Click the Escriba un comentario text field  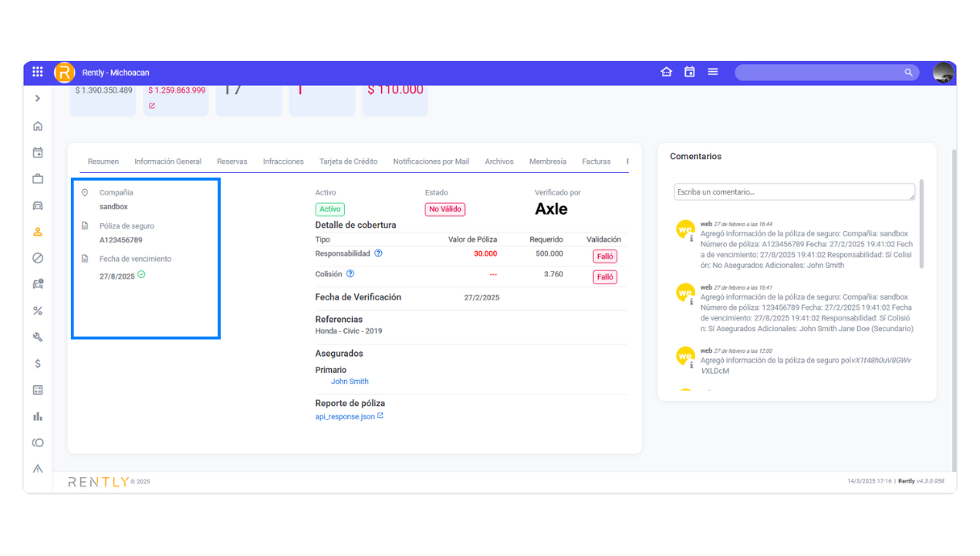pyautogui.click(x=793, y=192)
